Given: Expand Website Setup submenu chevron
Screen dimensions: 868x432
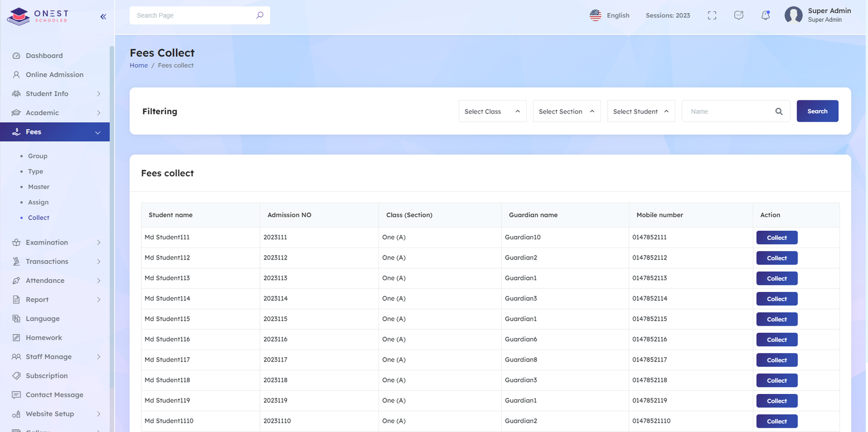Looking at the screenshot, I should click(99, 414).
